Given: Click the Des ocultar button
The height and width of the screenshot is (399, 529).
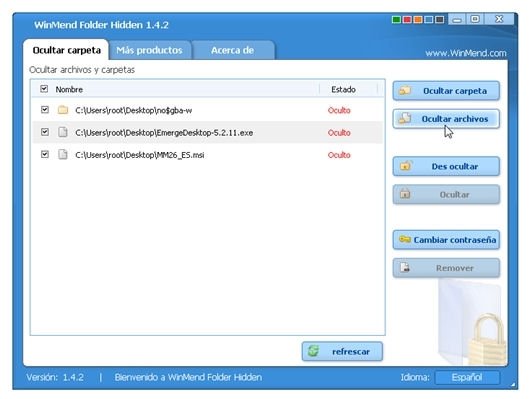Looking at the screenshot, I should click(446, 166).
